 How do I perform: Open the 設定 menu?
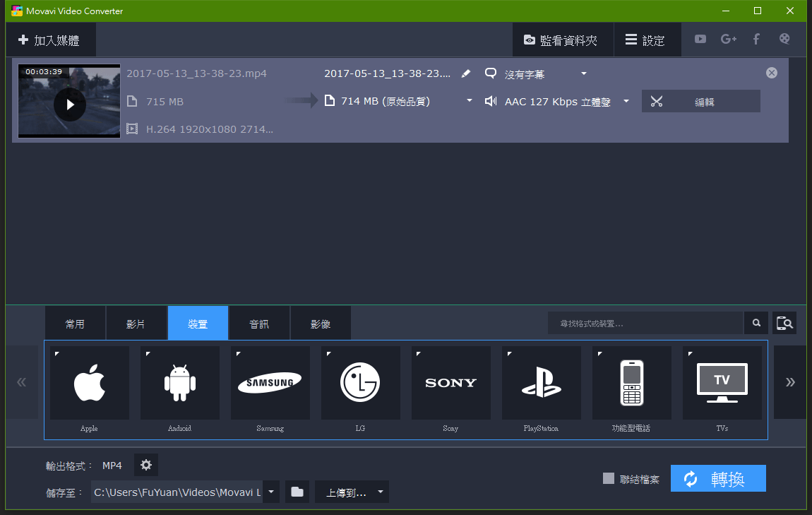click(647, 40)
